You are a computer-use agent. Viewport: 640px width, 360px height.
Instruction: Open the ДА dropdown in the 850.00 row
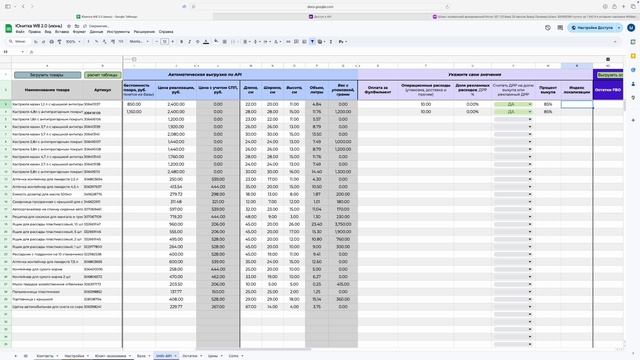513,104
